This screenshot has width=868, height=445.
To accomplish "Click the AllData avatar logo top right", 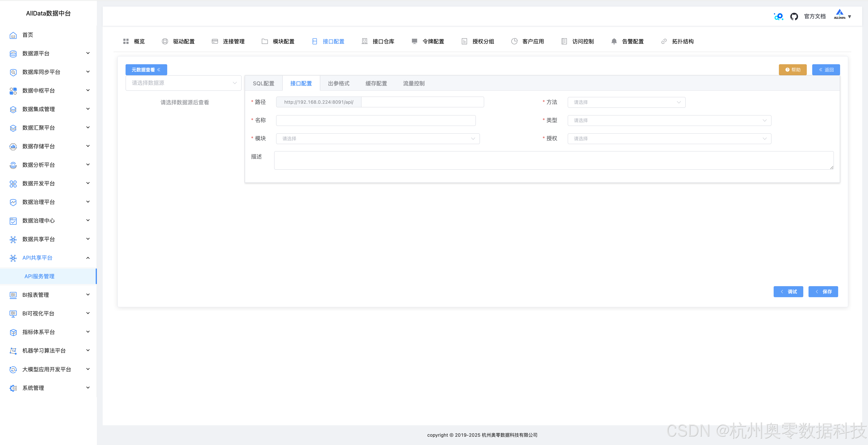I will click(839, 15).
